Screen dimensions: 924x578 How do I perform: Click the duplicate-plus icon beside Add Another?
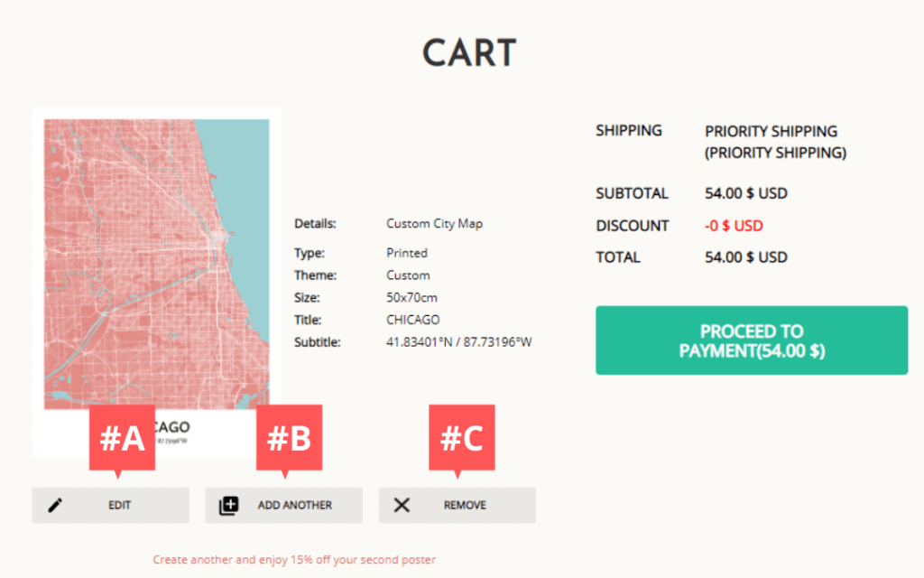point(229,506)
